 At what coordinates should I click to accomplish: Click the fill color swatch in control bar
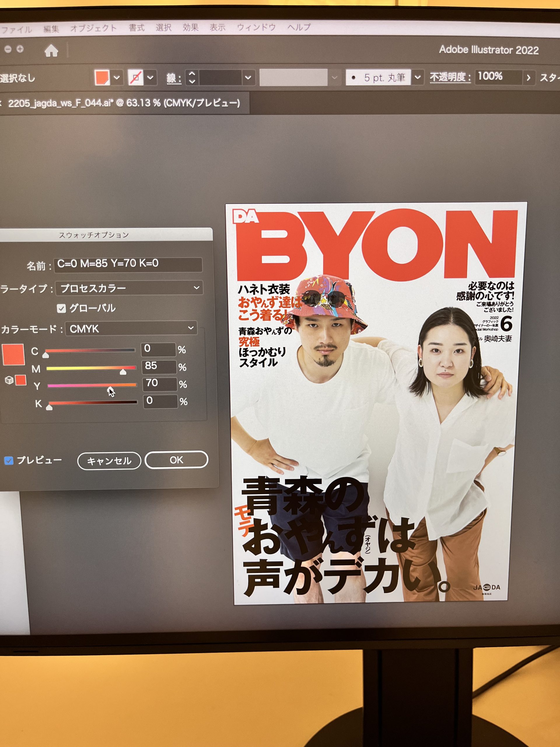[102, 78]
